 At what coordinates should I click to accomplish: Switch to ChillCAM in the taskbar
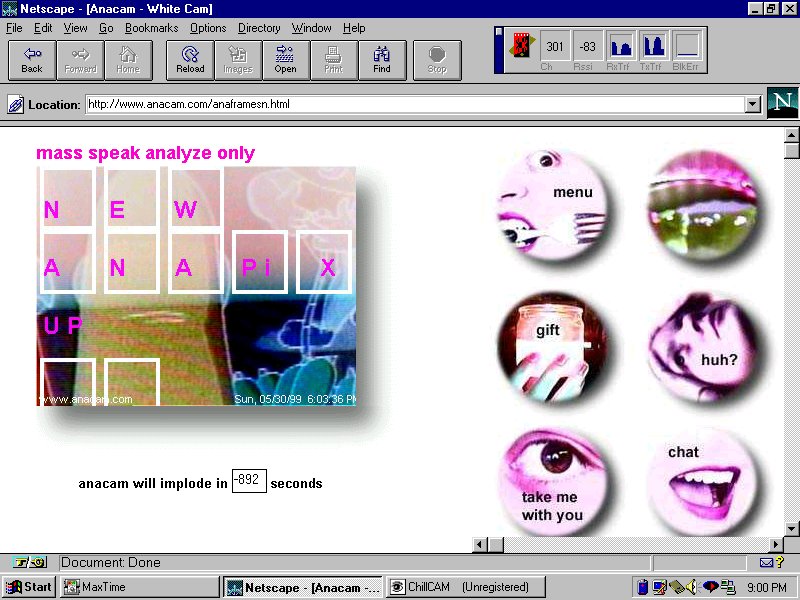pos(460,587)
